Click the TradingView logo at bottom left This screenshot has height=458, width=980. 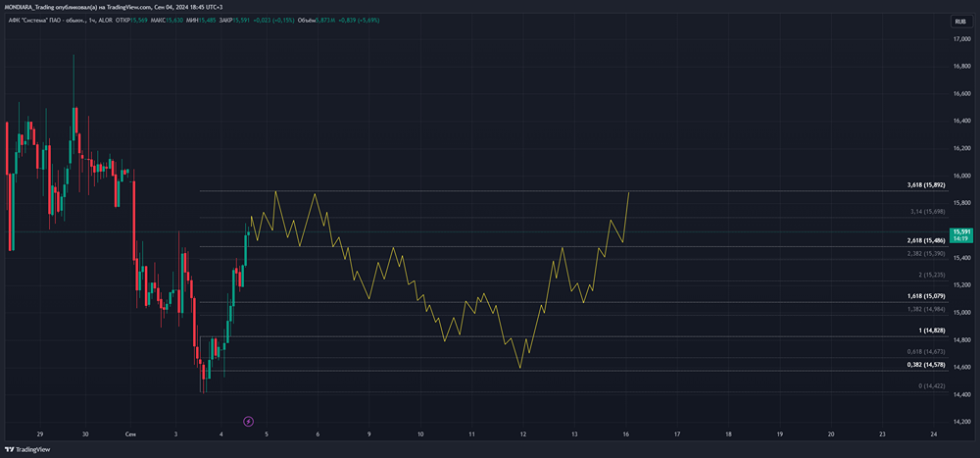click(x=27, y=449)
